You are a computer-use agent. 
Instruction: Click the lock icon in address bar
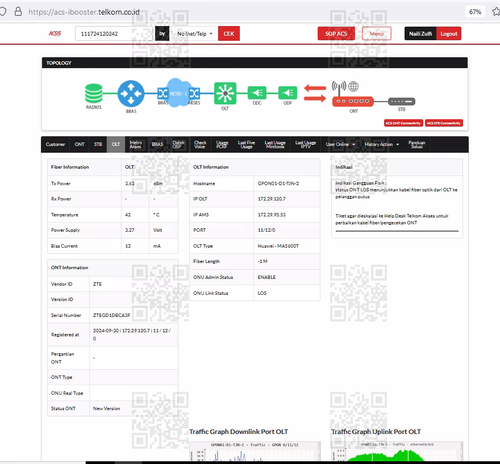18,12
